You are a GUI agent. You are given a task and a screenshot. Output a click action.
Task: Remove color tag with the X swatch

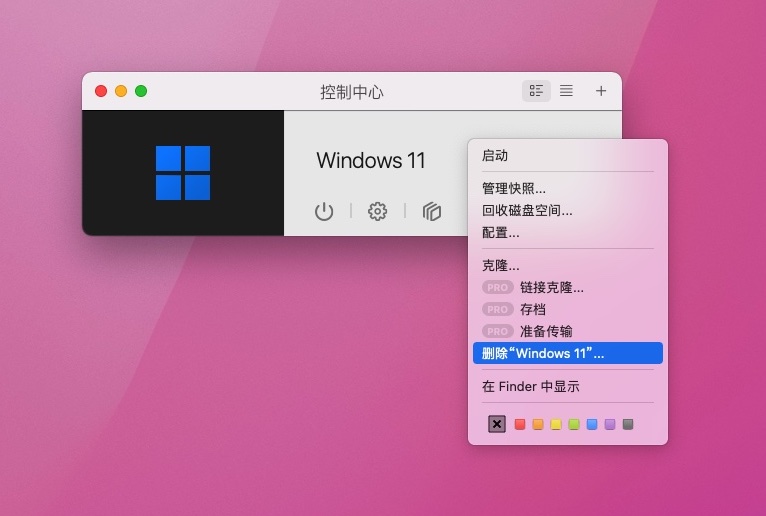point(497,424)
